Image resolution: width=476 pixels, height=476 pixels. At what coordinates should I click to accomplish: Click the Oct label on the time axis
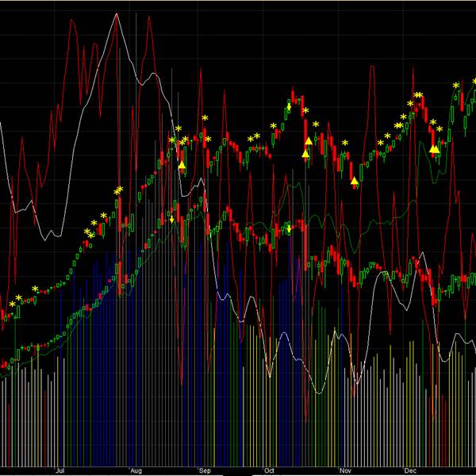point(269,470)
